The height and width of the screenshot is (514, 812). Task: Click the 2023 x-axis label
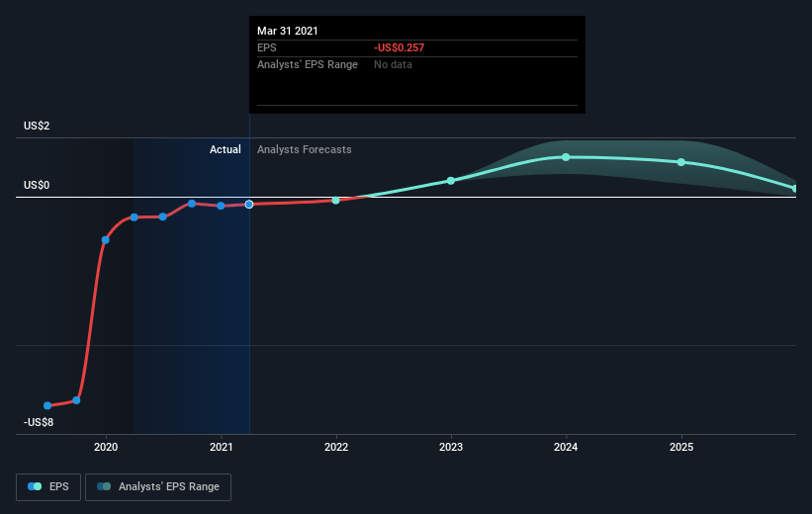click(451, 447)
